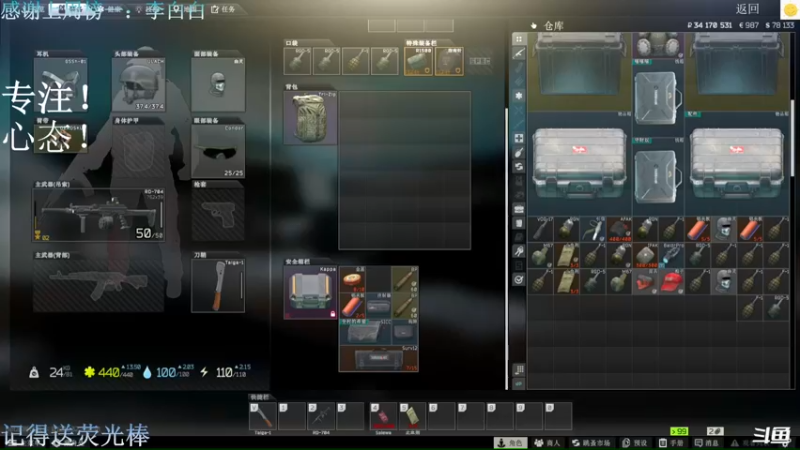
Task: Click the rouble balance 34 170 531
Action: click(710, 25)
